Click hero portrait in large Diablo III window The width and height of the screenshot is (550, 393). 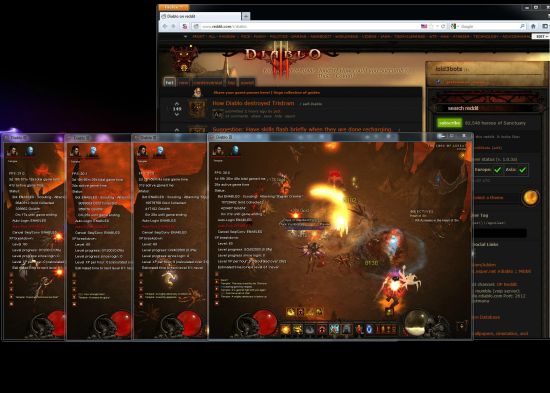tap(218, 151)
